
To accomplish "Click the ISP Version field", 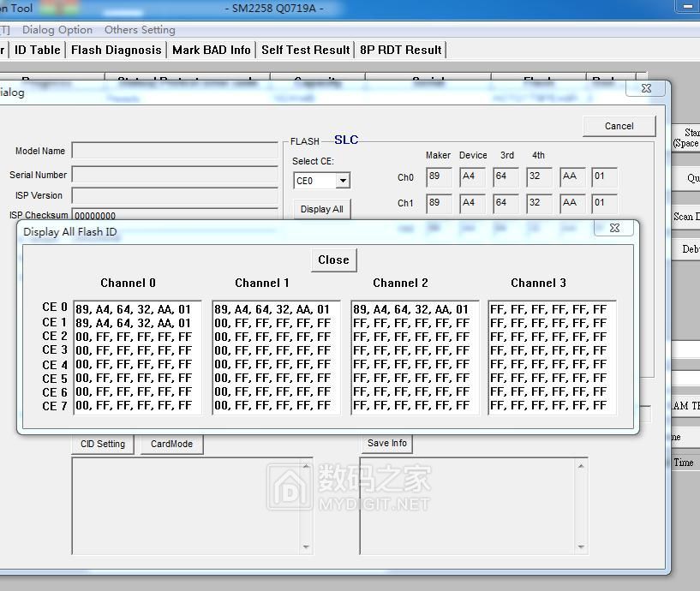I will pyautogui.click(x=175, y=195).
